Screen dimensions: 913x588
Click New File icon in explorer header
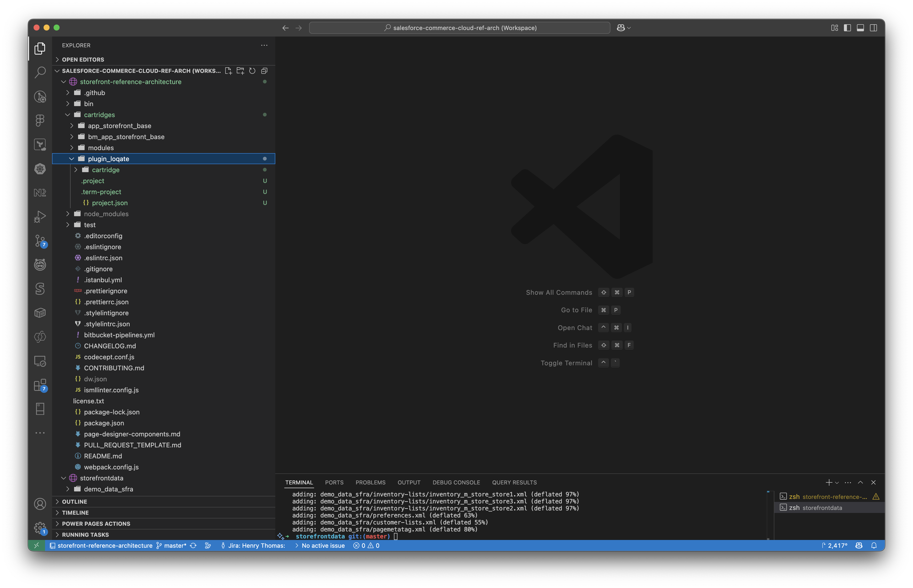point(228,71)
